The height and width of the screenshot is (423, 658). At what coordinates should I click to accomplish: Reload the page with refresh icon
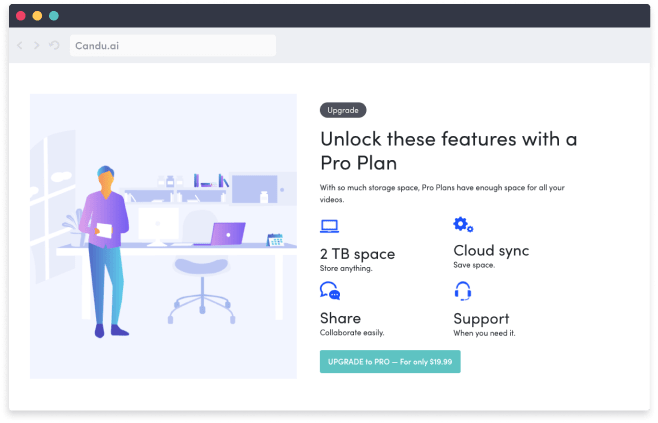coord(54,45)
